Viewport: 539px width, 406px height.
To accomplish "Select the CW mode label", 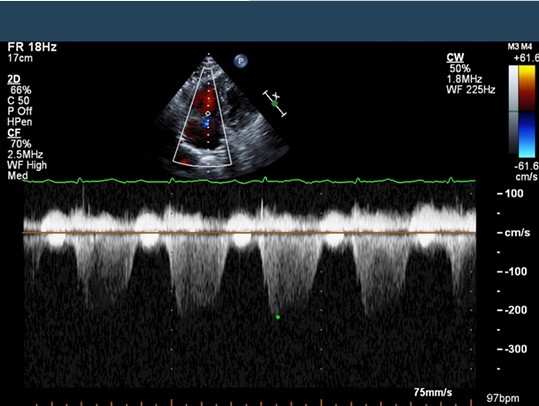I will tap(455, 57).
